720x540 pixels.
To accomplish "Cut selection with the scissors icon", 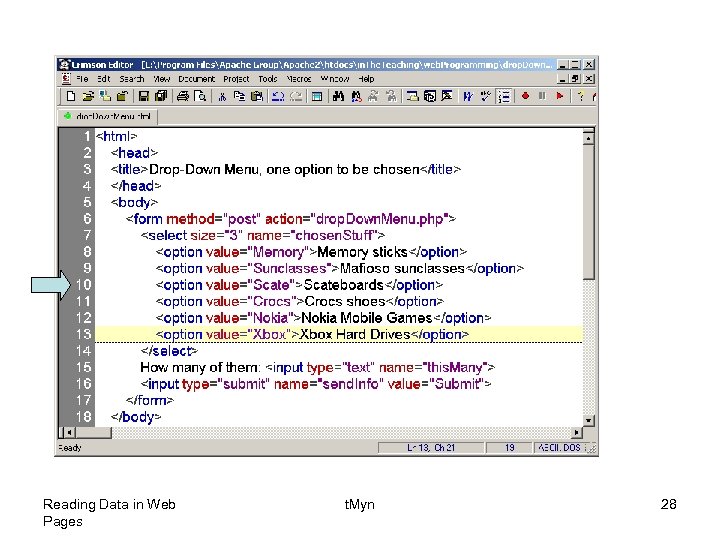I will [x=222, y=96].
